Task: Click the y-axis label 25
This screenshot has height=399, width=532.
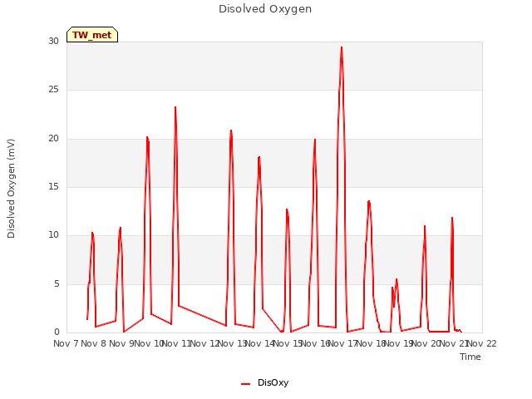Action: point(53,90)
